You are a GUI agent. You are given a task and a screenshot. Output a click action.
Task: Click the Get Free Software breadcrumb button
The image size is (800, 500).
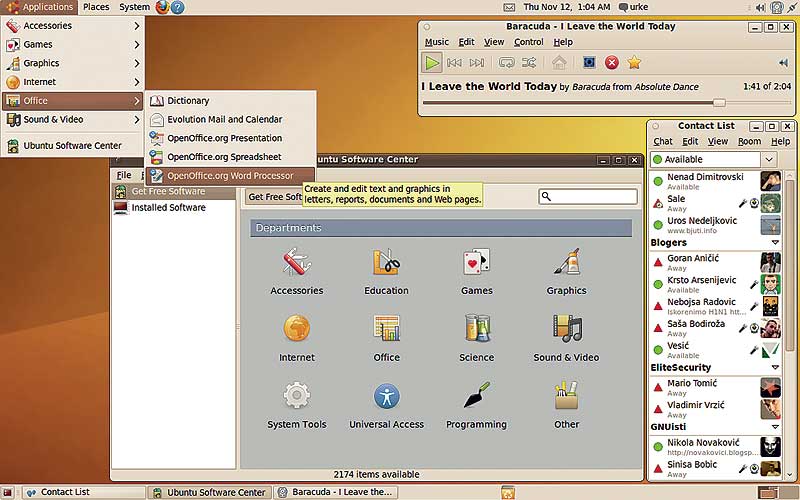point(274,197)
